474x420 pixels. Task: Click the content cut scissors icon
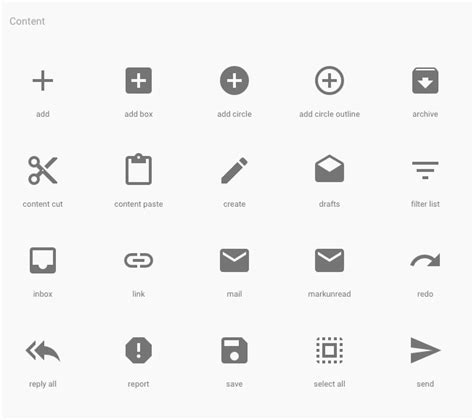(43, 170)
